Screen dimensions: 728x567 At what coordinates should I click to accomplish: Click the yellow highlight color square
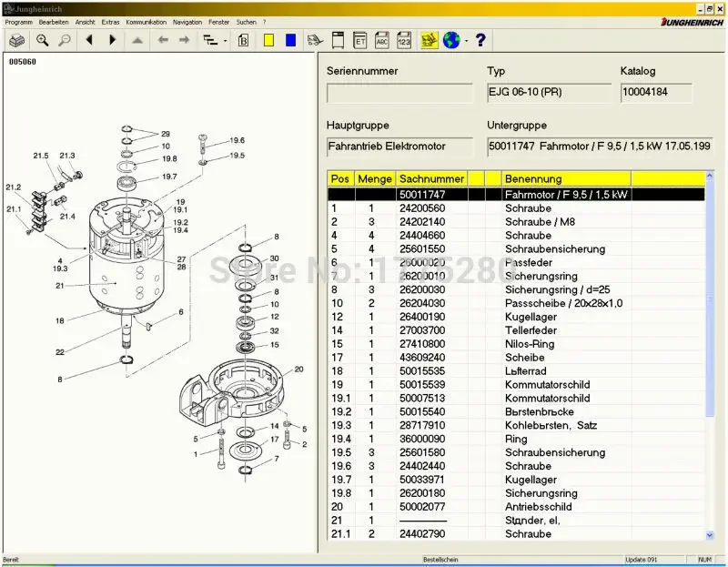click(x=268, y=39)
